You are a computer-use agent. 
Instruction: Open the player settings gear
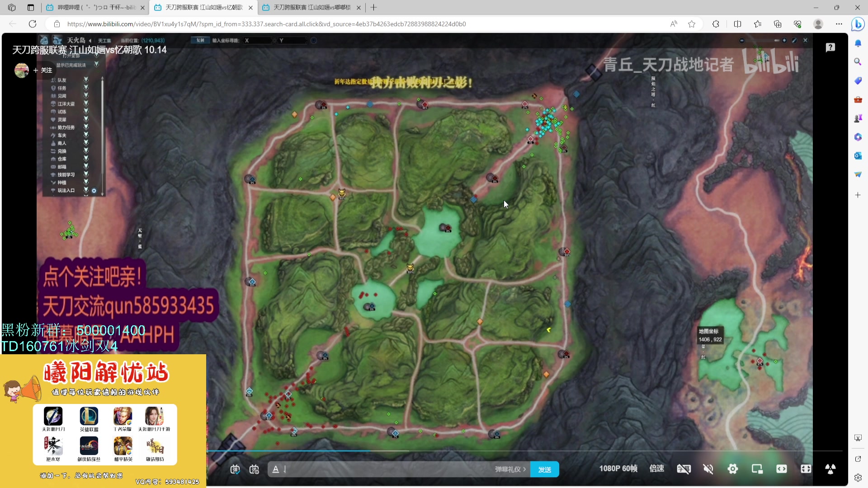tap(732, 469)
